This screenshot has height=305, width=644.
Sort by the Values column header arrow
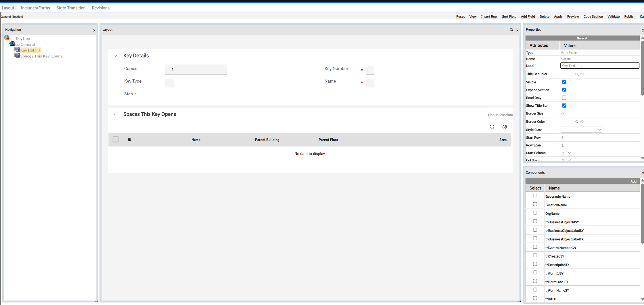tap(578, 46)
